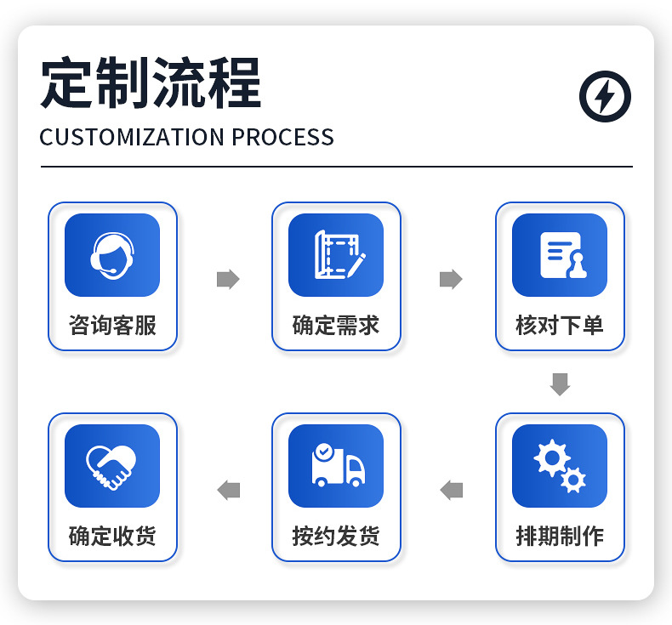The height and width of the screenshot is (625, 672).
Task: Click the 定制流程 heading
Action: click(151, 82)
